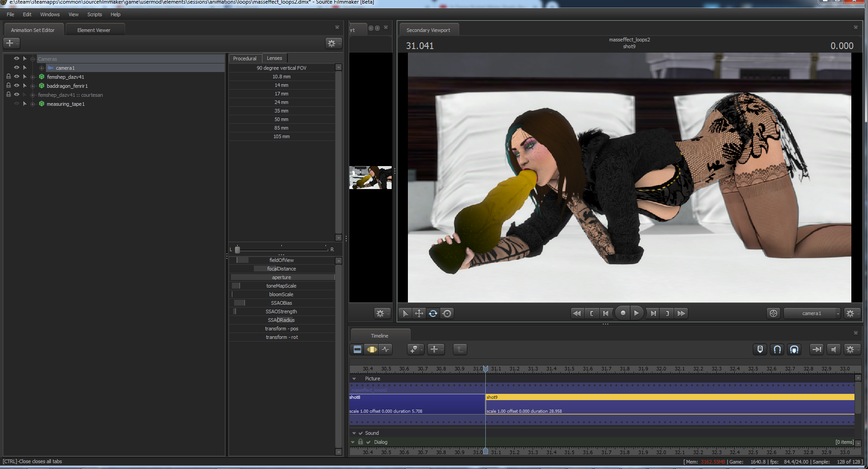This screenshot has height=469, width=868.
Task: Go to previous clip boundary bracket button
Action: tap(592, 313)
